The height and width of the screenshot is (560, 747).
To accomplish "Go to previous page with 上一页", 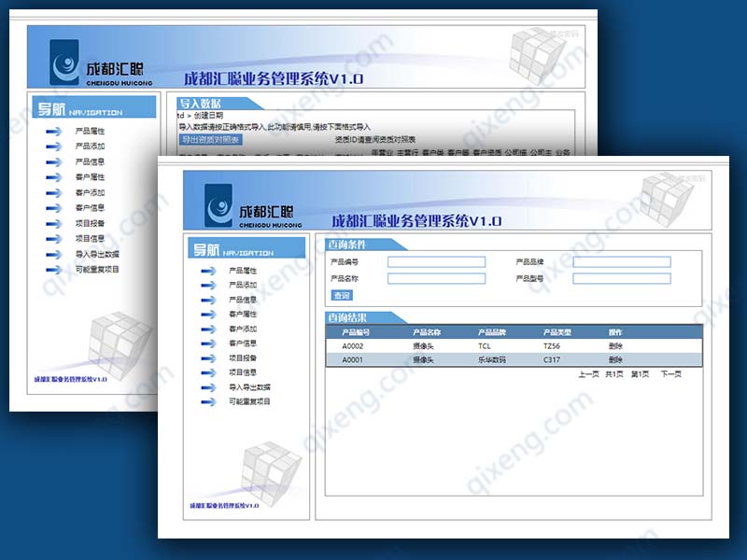I will [x=588, y=375].
